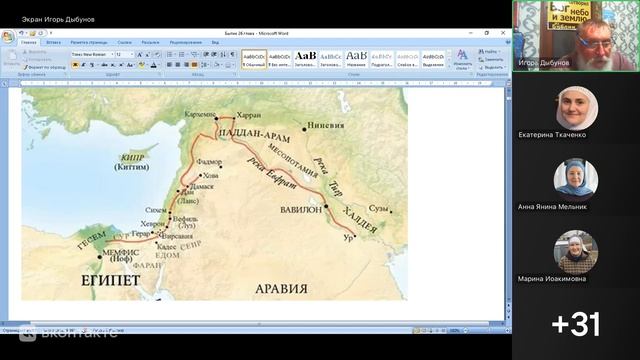Select Марина Иоакимовна participant avatar
Viewport: 640px width, 360px height.
tap(576, 252)
